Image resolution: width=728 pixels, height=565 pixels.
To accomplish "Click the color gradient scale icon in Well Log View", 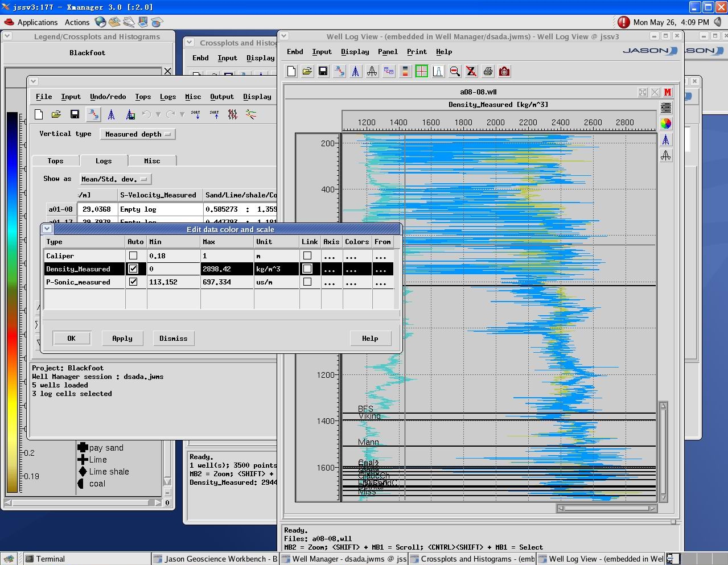I will click(405, 71).
